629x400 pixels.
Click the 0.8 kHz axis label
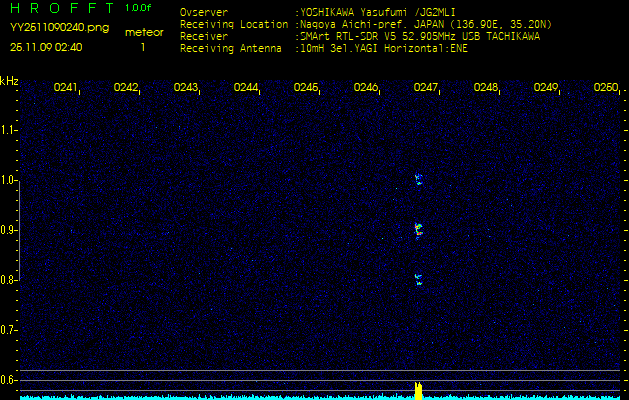[8, 280]
